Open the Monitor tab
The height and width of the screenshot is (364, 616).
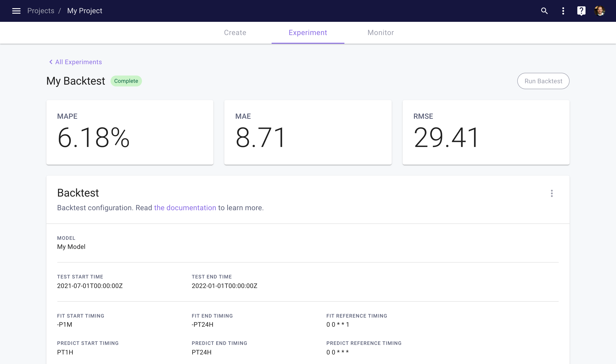click(381, 33)
